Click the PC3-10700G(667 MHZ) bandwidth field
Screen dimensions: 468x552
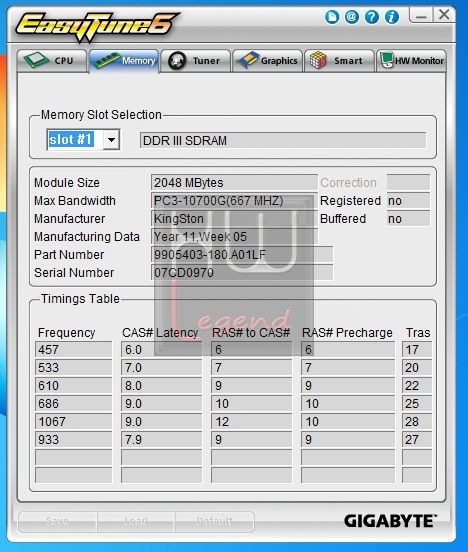point(234,201)
